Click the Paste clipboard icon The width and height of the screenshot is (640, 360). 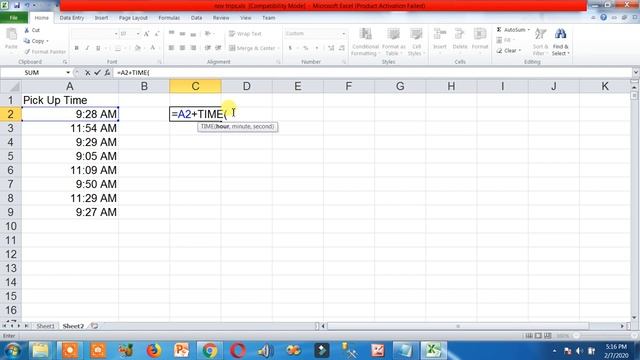click(11, 34)
